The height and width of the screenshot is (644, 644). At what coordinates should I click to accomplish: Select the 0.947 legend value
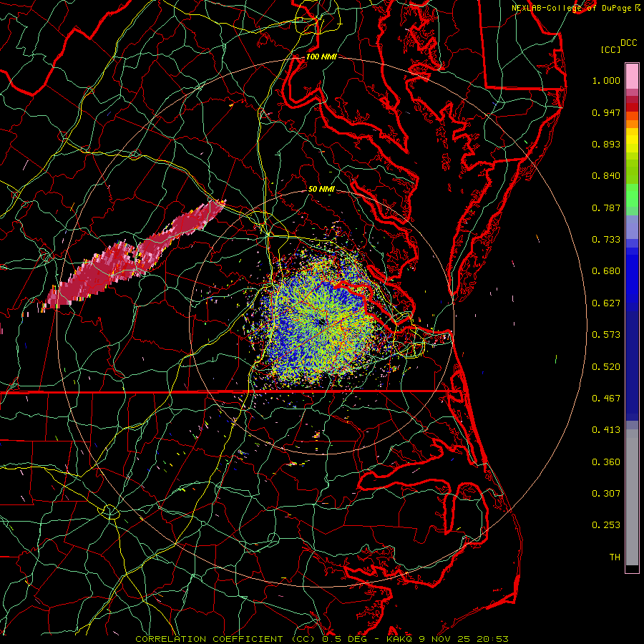[x=606, y=112]
